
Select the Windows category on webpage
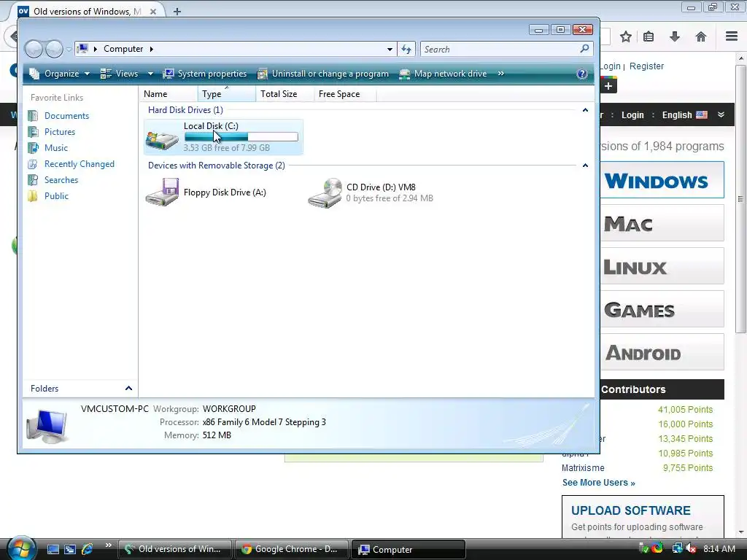662,180
